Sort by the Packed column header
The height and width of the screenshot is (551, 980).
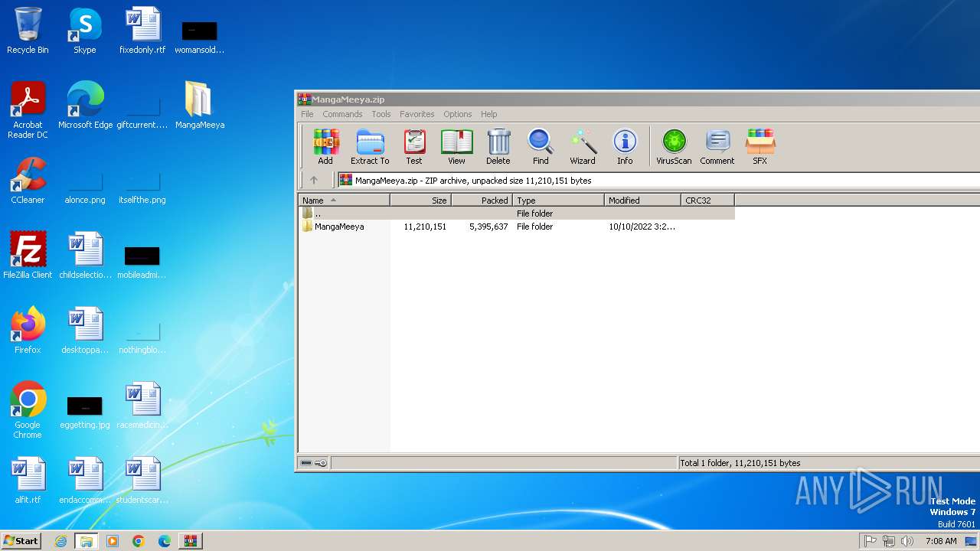pyautogui.click(x=482, y=201)
